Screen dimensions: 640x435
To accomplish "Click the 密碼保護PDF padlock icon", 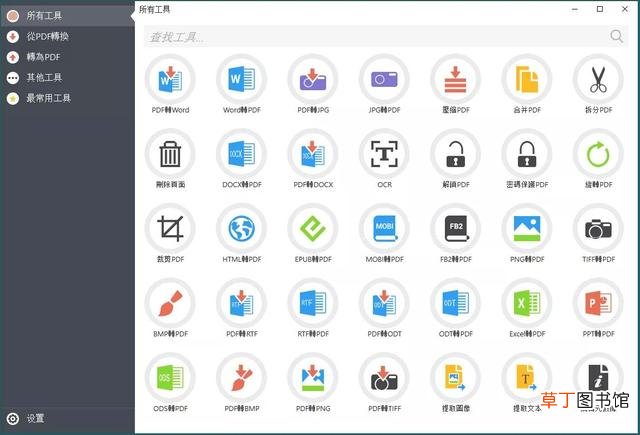I will pyautogui.click(x=527, y=154).
